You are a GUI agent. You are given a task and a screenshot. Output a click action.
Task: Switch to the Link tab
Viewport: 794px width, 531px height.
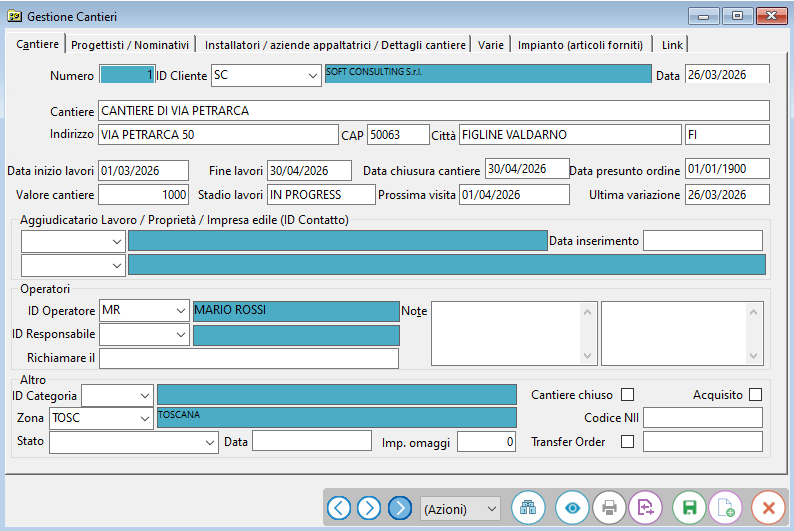point(672,45)
